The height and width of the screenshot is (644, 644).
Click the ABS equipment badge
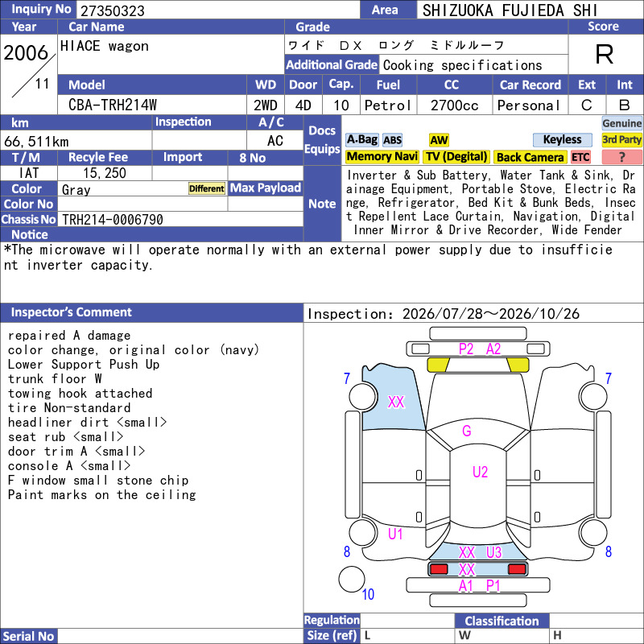pyautogui.click(x=392, y=140)
